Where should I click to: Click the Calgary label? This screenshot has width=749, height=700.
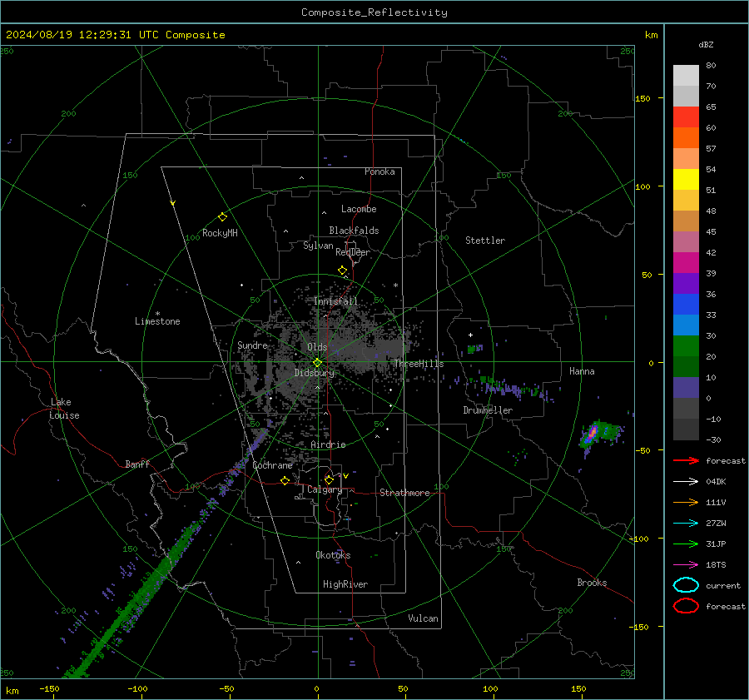[325, 489]
